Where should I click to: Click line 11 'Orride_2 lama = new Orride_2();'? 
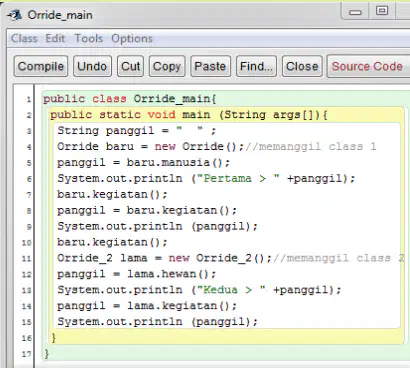pyautogui.click(x=165, y=258)
